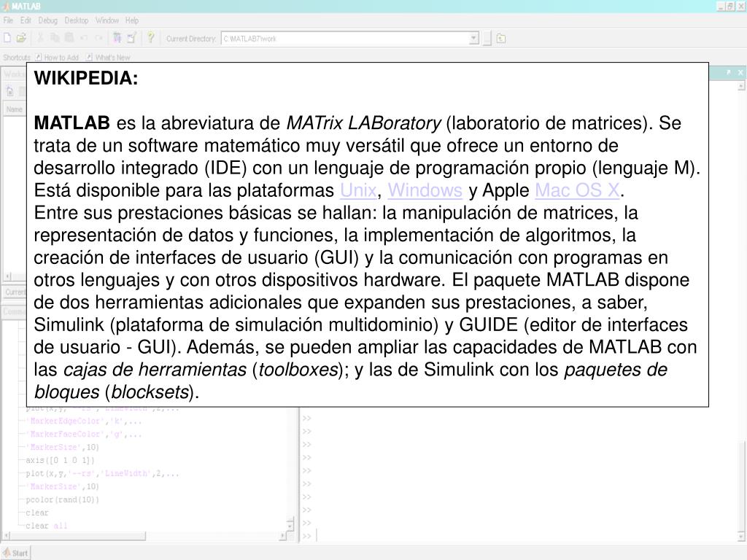This screenshot has height=560, width=747.
Task: Follow the Unix hyperlink
Action: coord(358,190)
